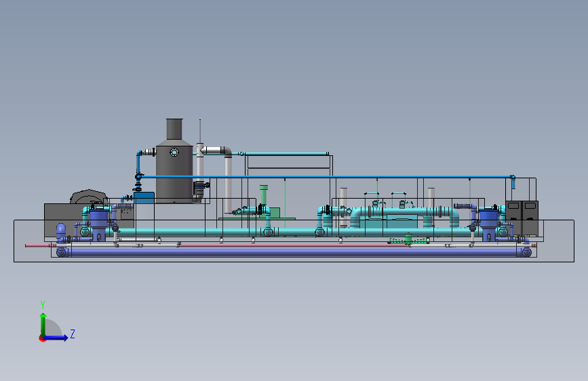
Task: Select the small blue box beside tower
Action: point(144,198)
